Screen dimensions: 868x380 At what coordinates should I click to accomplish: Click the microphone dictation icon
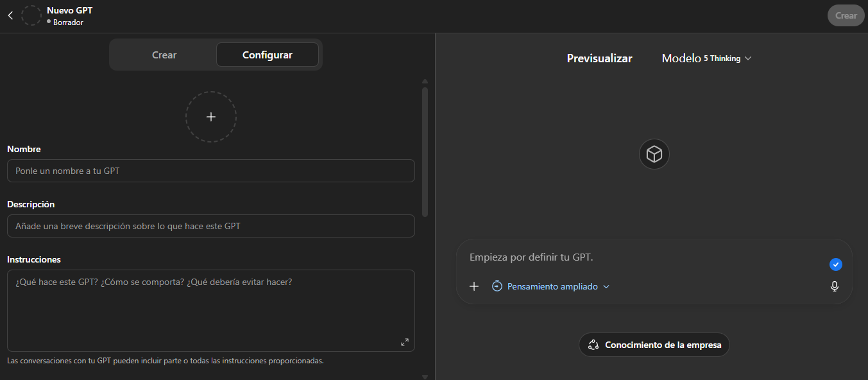click(x=834, y=286)
